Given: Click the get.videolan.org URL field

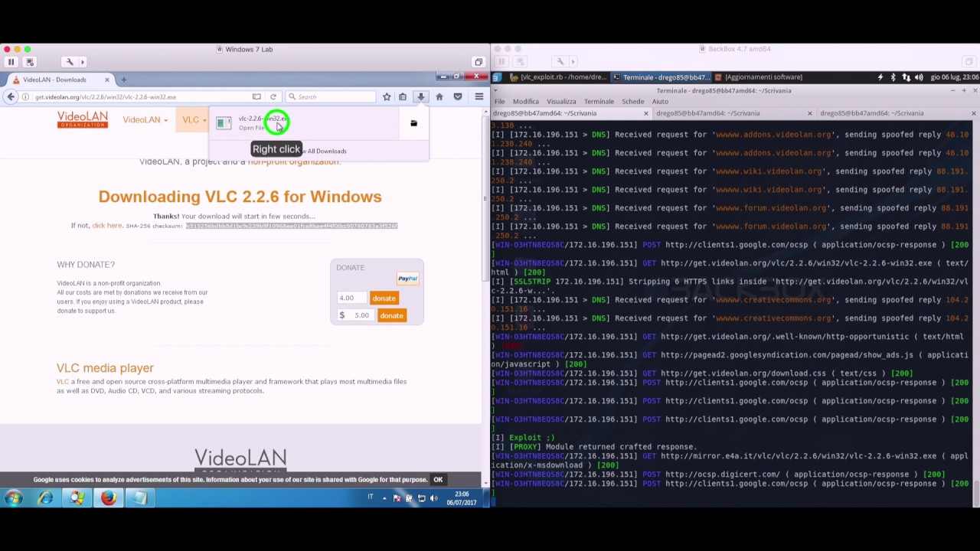Looking at the screenshot, I should pos(142,97).
